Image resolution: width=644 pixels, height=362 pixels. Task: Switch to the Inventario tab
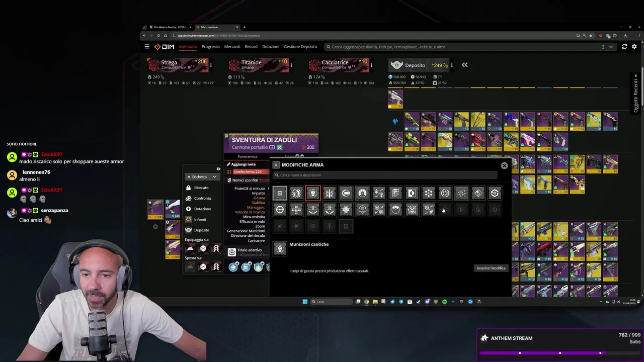[188, 47]
